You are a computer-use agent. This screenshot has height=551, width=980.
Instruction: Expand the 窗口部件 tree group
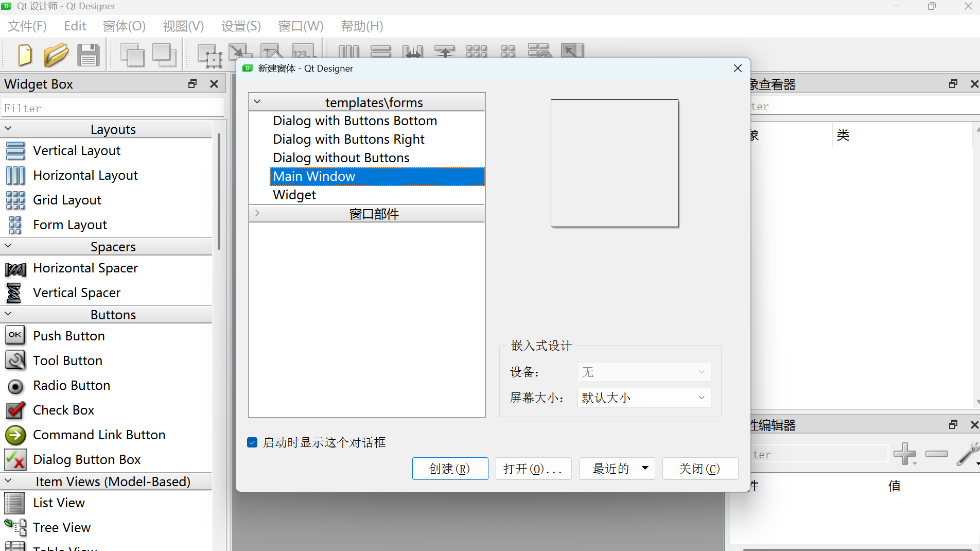257,213
